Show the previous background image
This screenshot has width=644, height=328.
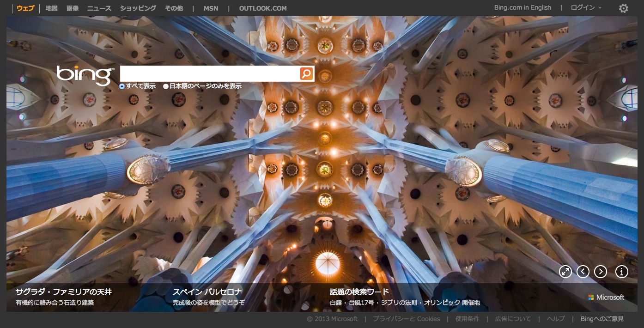tap(583, 272)
